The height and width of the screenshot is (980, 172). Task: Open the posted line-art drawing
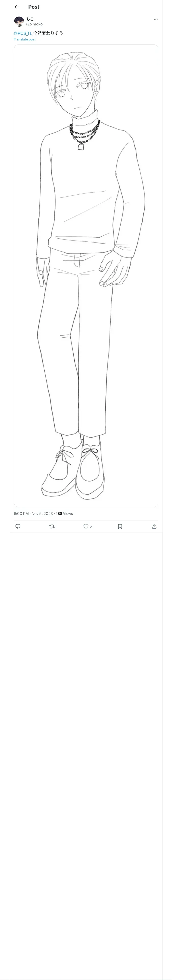tap(86, 276)
